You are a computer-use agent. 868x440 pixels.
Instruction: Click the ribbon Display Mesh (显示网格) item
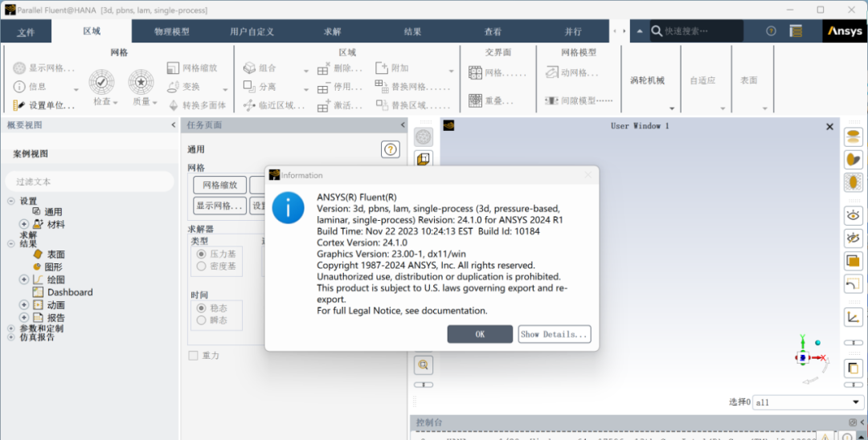point(43,68)
